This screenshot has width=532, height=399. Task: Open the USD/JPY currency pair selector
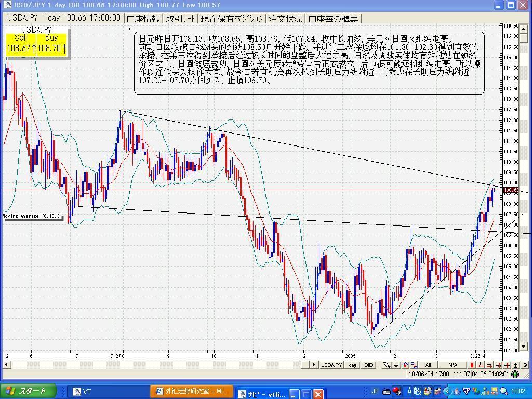tap(331, 365)
